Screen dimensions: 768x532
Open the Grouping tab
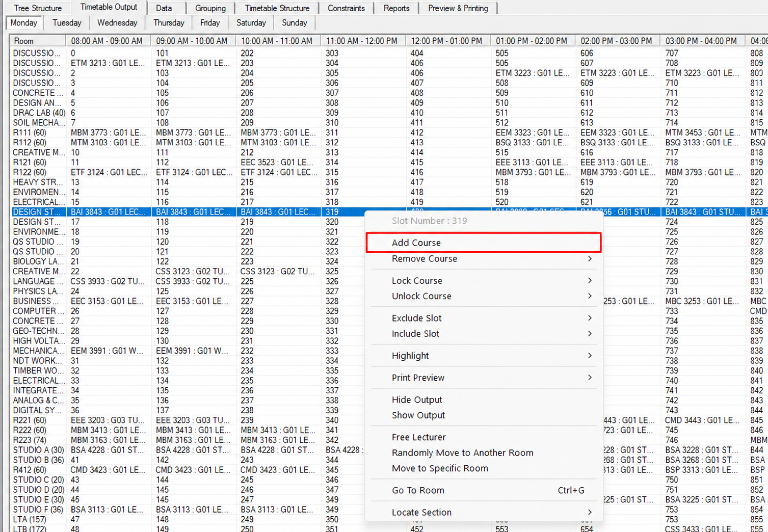coord(210,8)
